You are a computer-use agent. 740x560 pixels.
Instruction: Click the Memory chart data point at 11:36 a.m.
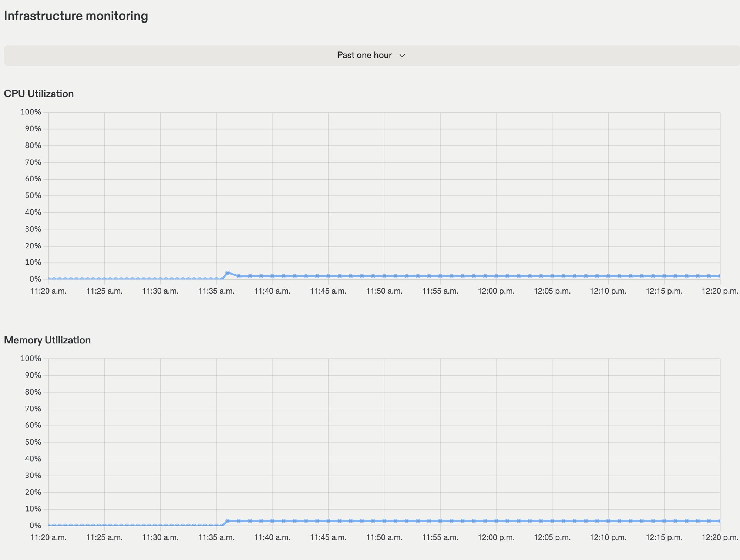click(228, 521)
